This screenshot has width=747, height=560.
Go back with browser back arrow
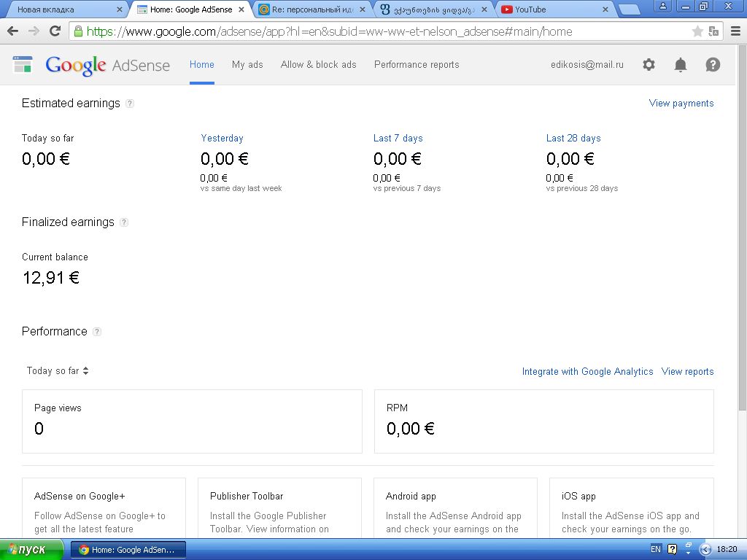pyautogui.click(x=13, y=31)
